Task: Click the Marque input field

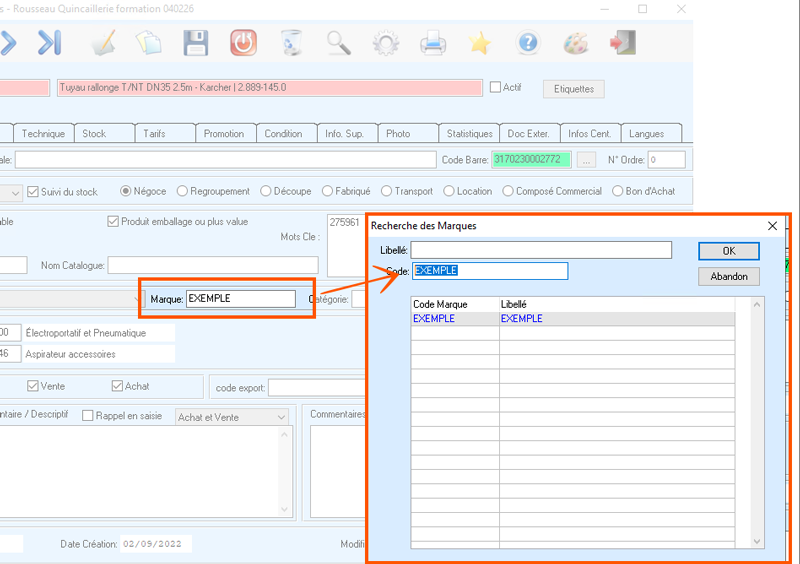Action: (241, 299)
